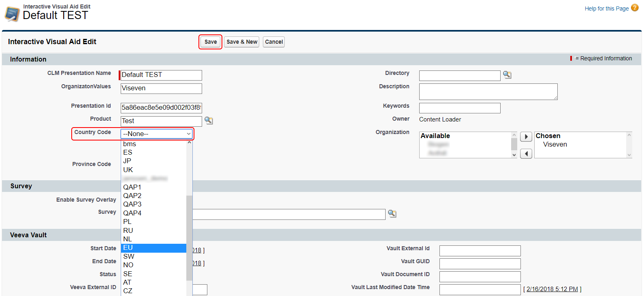Image resolution: width=644 pixels, height=296 pixels.
Task: Select Viseven in the Chosen organization list
Action: 555,145
